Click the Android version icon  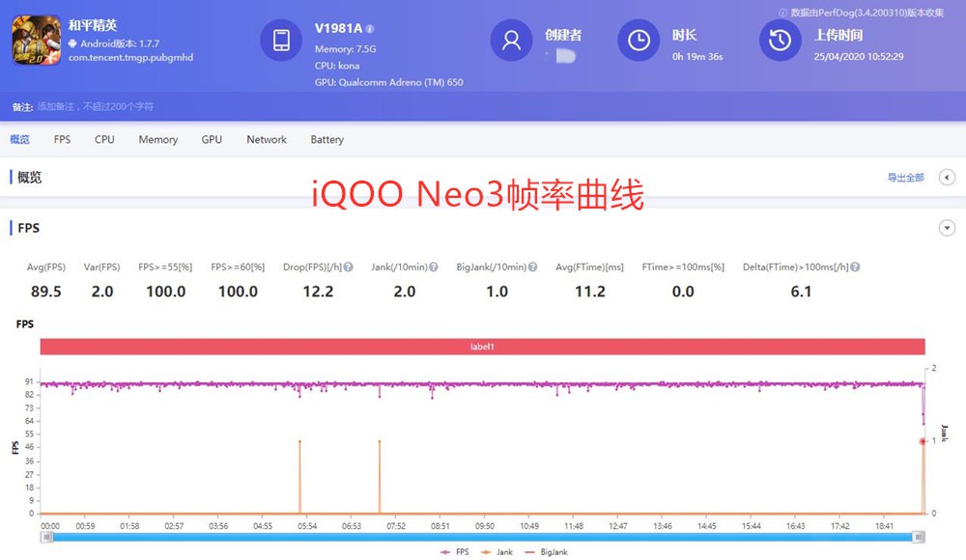coord(72,43)
